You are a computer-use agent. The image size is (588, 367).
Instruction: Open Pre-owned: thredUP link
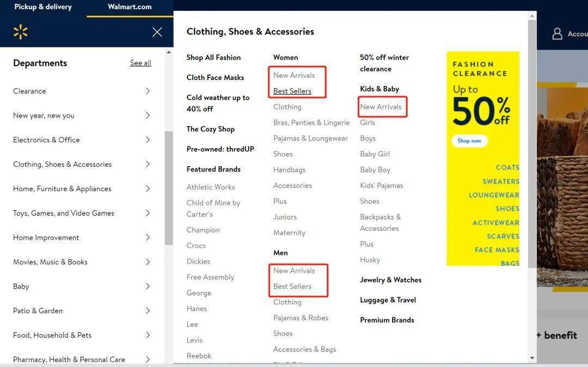pos(220,149)
